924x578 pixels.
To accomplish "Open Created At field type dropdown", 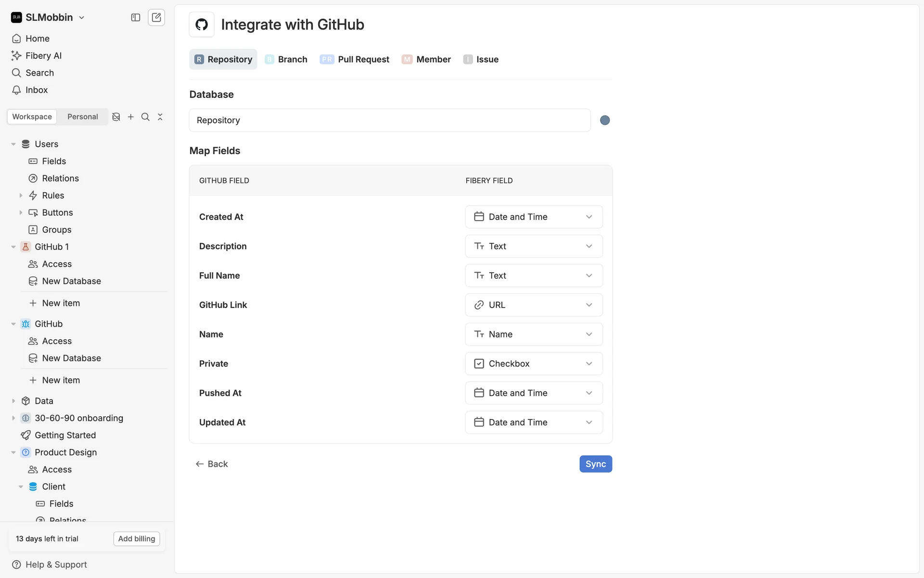I will point(533,217).
